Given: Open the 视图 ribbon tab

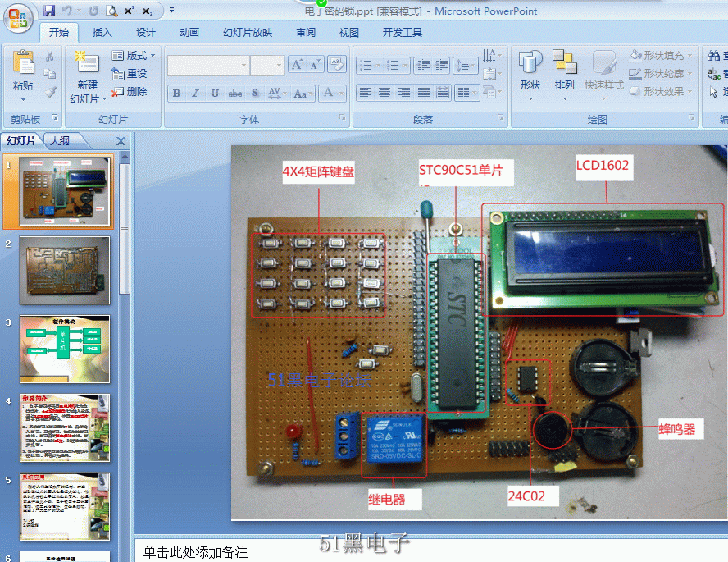Looking at the screenshot, I should tap(348, 33).
